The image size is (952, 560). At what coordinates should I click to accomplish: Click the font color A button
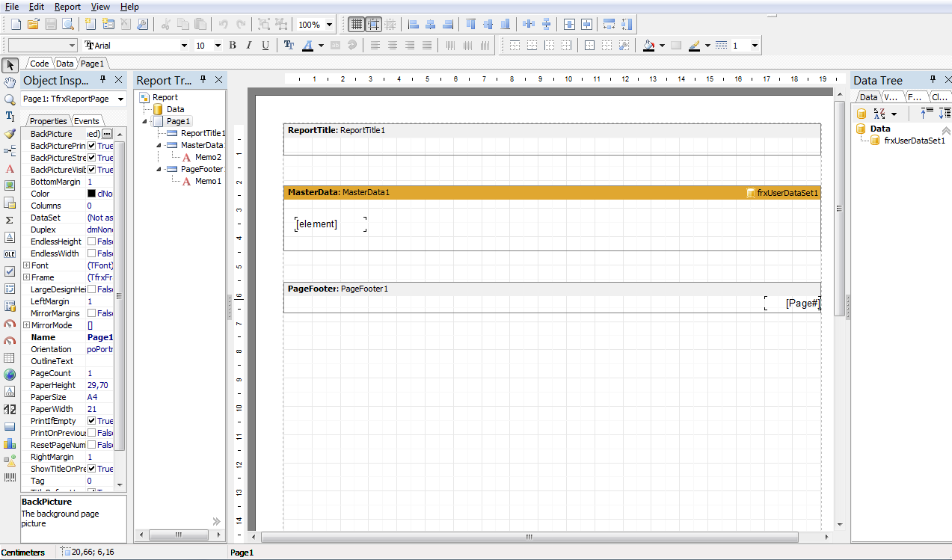coord(308,46)
